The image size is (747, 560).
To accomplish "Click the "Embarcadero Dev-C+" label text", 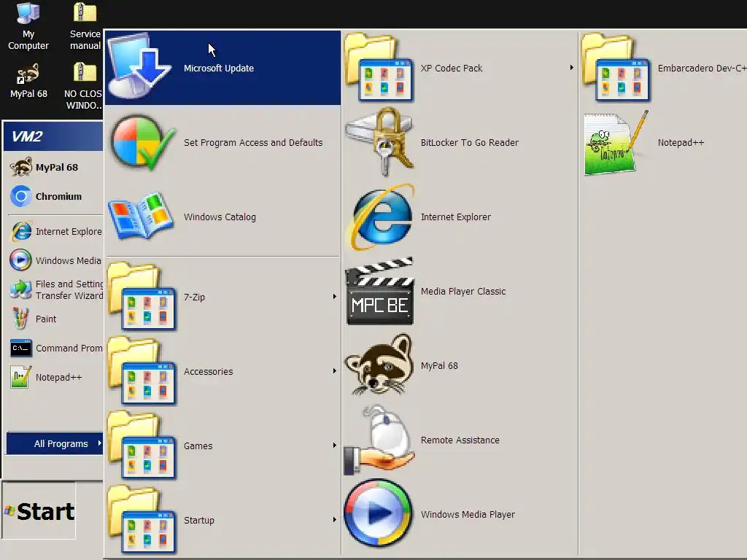I will (x=703, y=68).
